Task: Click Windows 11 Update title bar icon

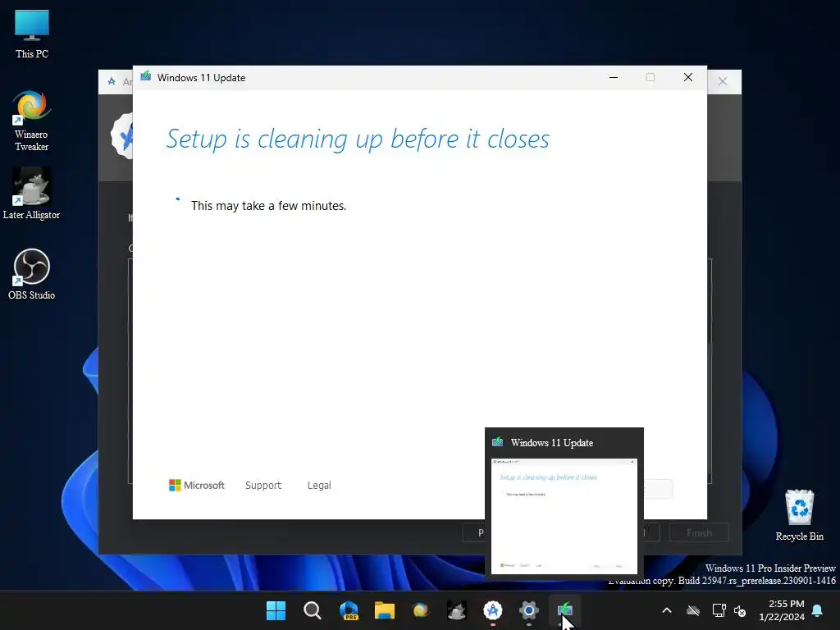Action: point(146,76)
